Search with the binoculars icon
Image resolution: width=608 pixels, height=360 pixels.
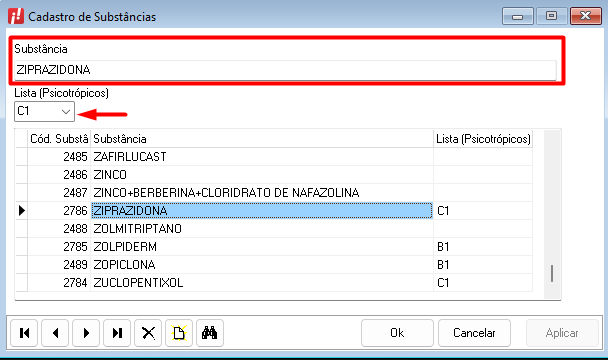(210, 333)
